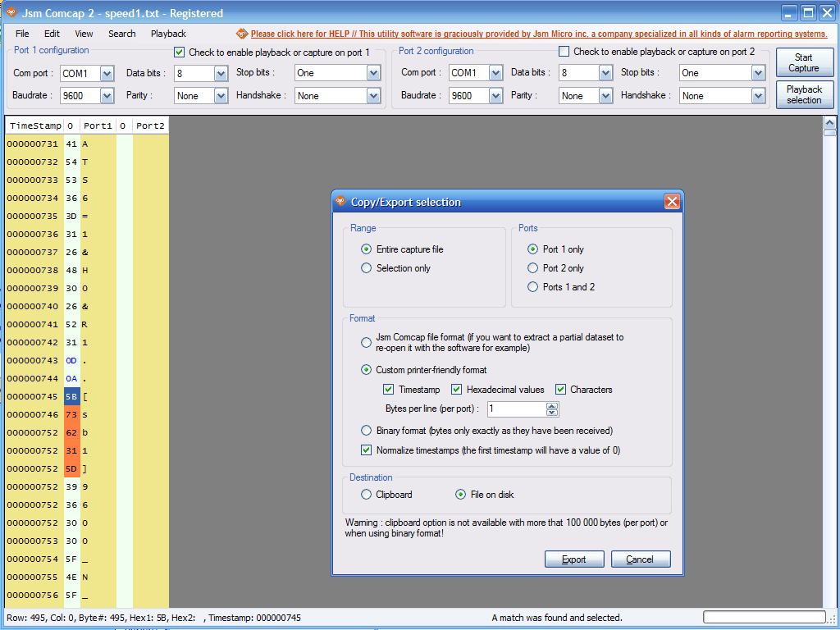Close the Copy/Export selection dialog

[x=672, y=202]
